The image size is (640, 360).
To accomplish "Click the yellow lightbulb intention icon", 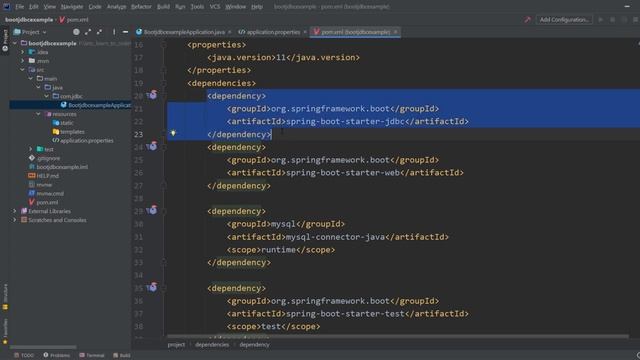I will 173,133.
